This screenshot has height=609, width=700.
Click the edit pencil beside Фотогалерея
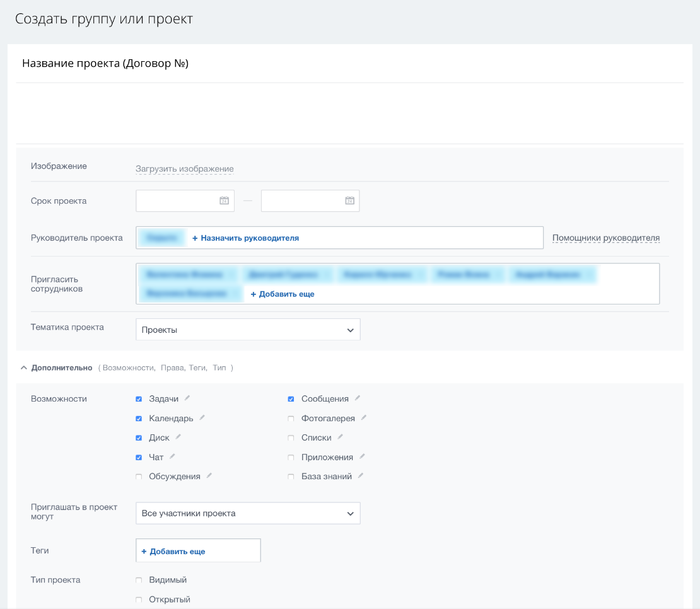click(x=364, y=418)
